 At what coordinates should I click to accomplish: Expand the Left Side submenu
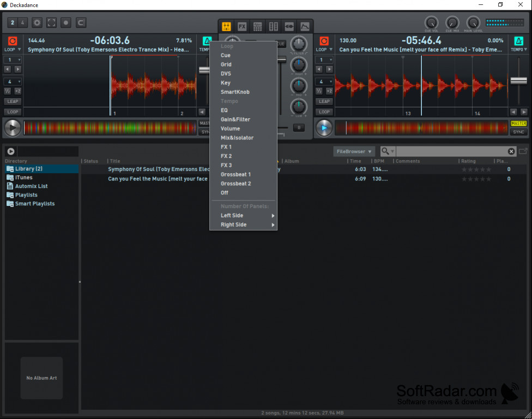243,215
